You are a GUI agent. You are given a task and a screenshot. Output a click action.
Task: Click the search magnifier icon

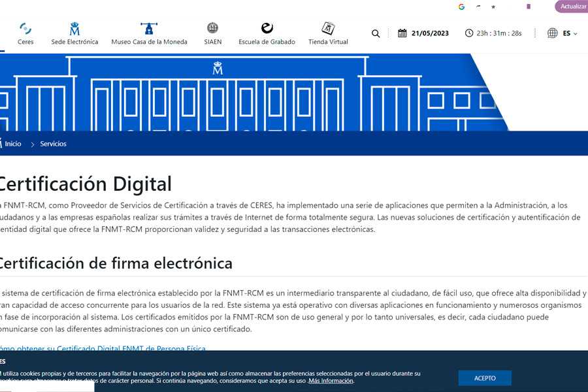click(376, 33)
